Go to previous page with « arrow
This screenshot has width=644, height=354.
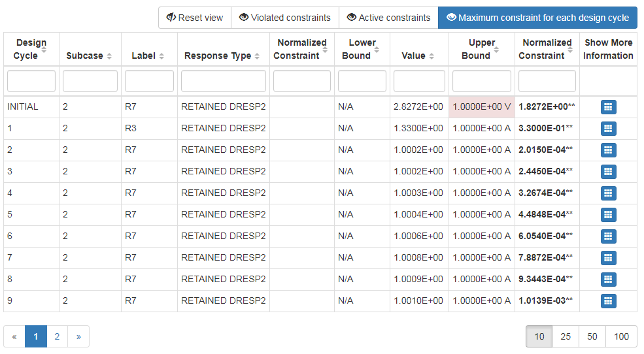[14, 336]
